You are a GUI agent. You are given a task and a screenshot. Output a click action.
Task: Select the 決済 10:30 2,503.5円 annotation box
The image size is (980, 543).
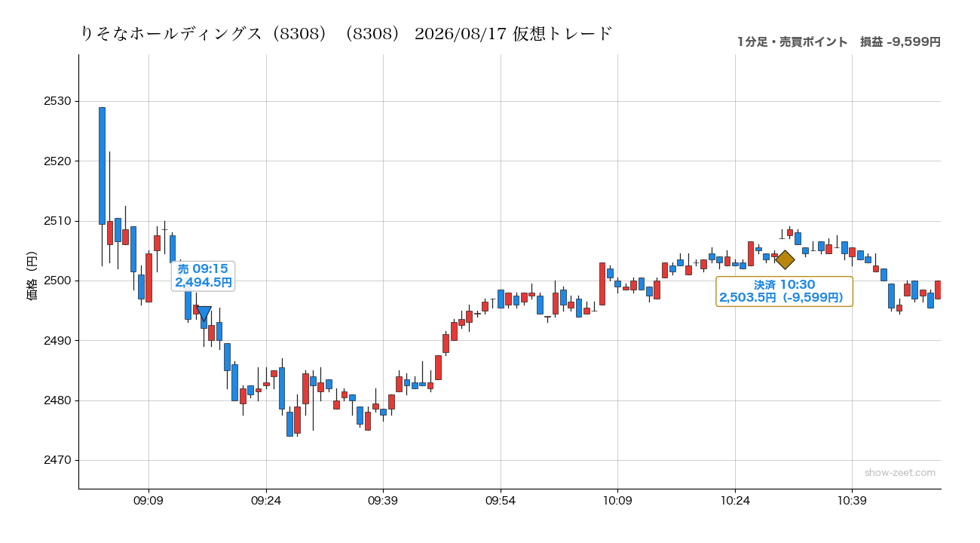(785, 291)
